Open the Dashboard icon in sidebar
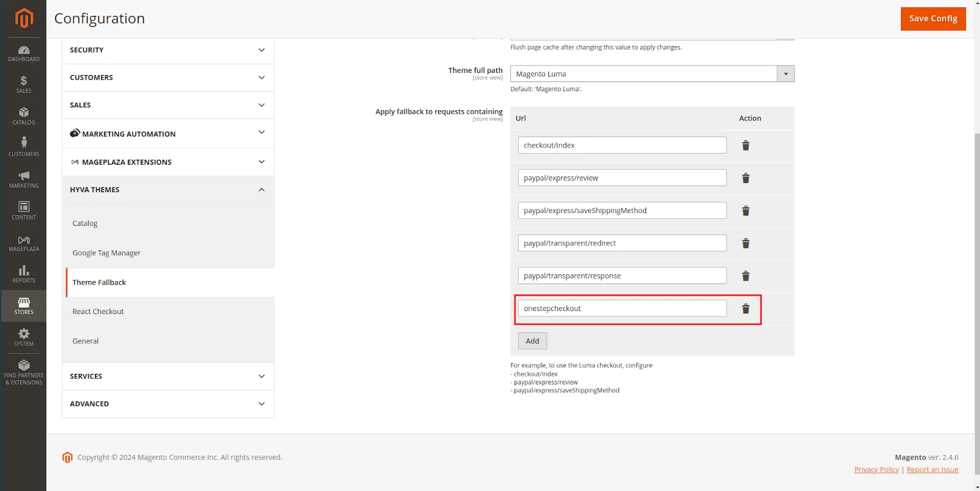The height and width of the screenshot is (491, 980). 23,54
